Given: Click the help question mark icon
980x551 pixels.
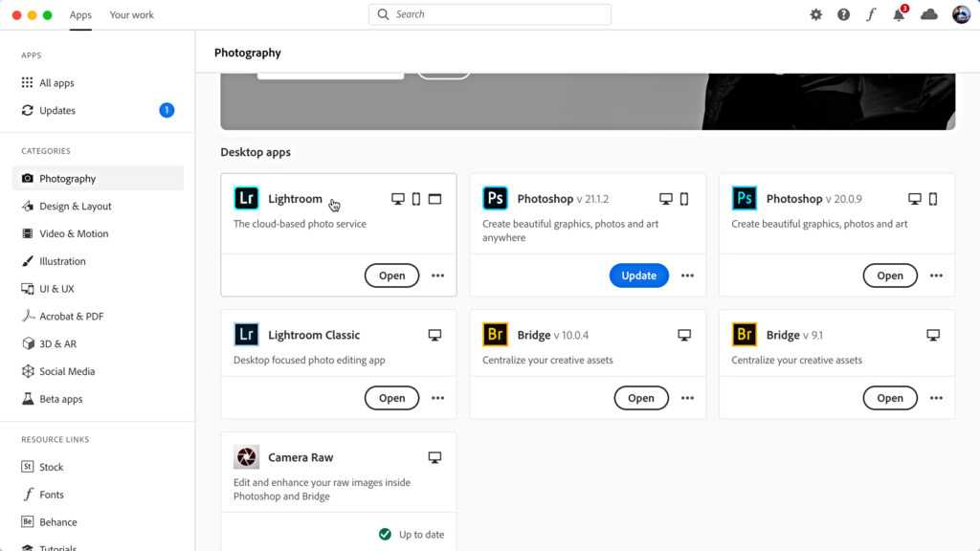Looking at the screenshot, I should click(x=843, y=14).
